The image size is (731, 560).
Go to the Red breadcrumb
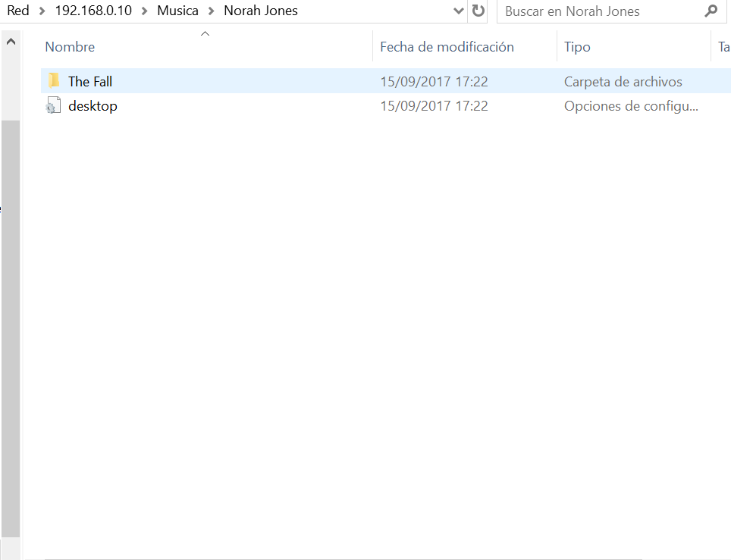[x=18, y=11]
